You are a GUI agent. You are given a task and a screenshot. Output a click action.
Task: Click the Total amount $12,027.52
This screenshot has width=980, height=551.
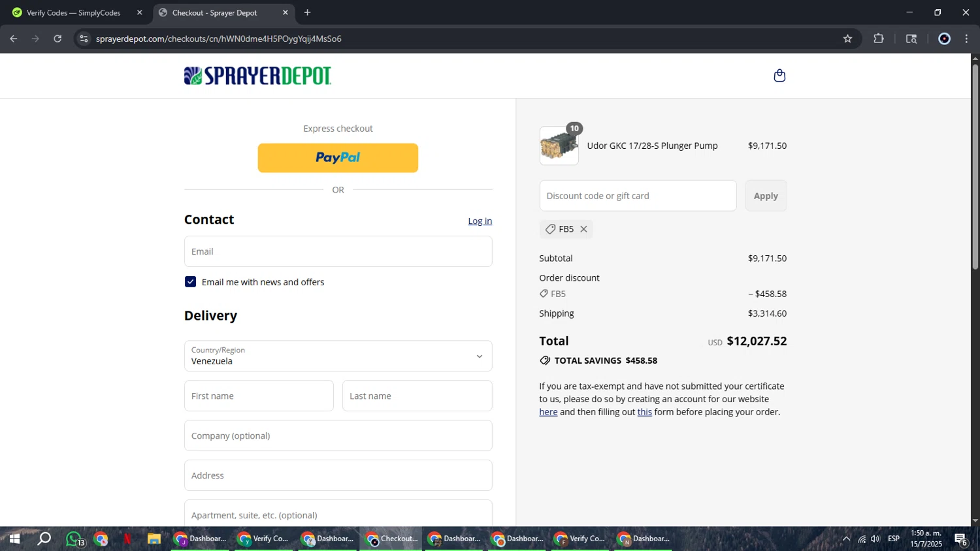757,341
